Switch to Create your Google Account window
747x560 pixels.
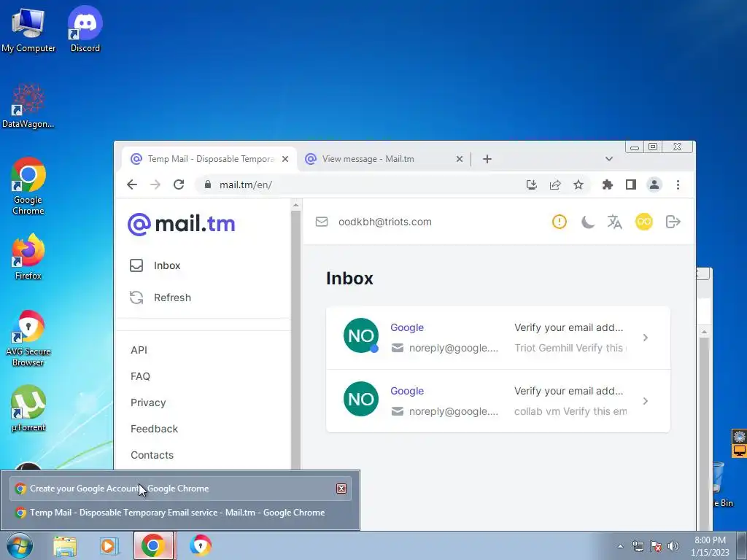click(x=180, y=488)
